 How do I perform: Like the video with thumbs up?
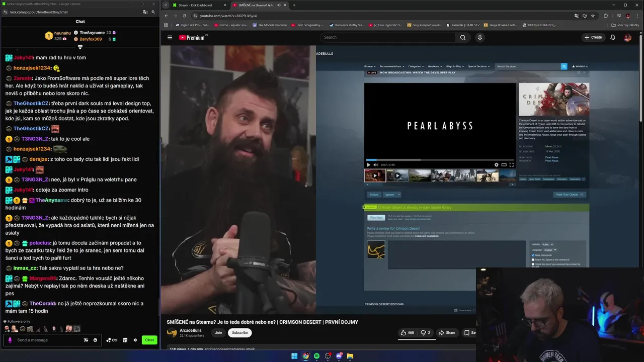(x=407, y=332)
